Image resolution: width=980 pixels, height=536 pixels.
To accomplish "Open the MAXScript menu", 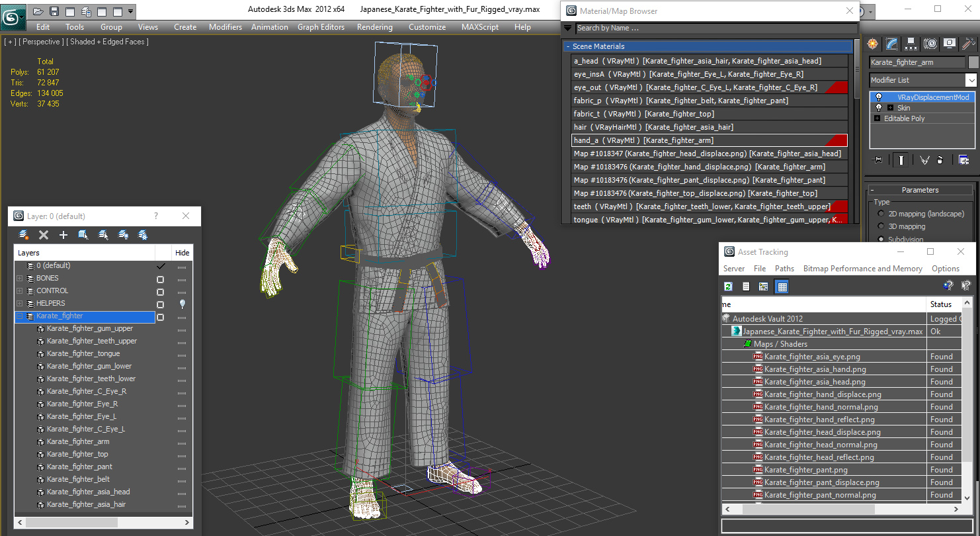I will pyautogui.click(x=480, y=27).
